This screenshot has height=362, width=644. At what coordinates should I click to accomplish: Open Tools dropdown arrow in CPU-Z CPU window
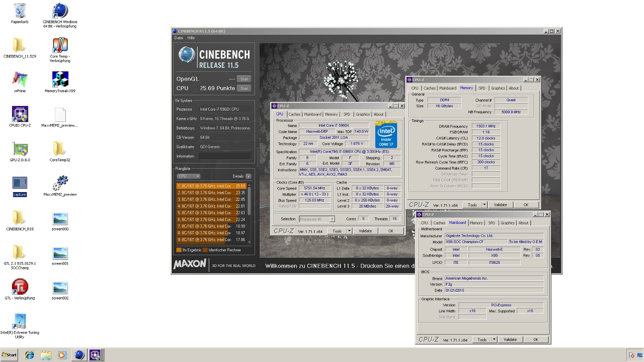pos(349,231)
